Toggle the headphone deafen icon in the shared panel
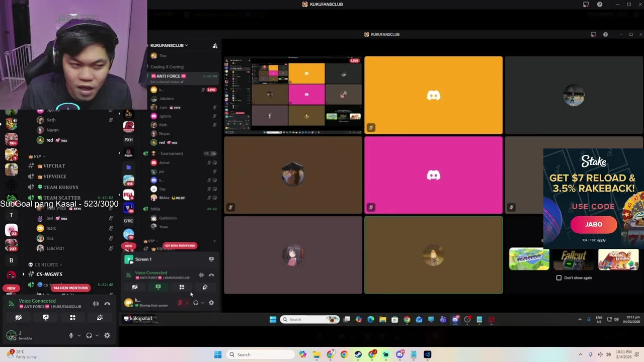This screenshot has height=362, width=644. (196, 303)
